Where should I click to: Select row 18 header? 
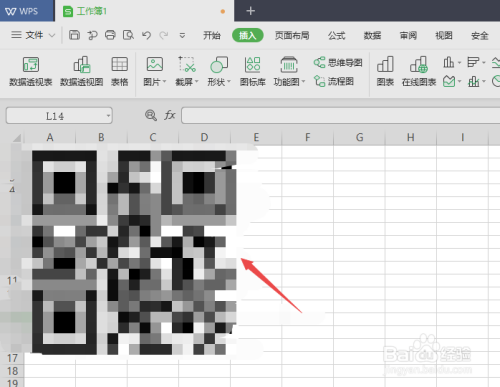click(x=12, y=371)
